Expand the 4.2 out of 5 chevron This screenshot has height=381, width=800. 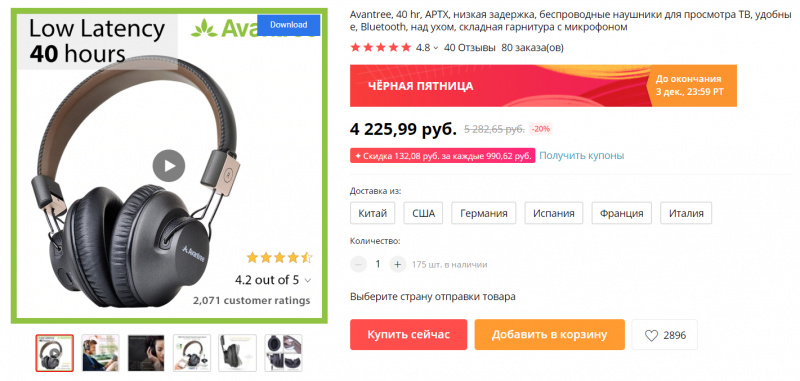tap(307, 281)
